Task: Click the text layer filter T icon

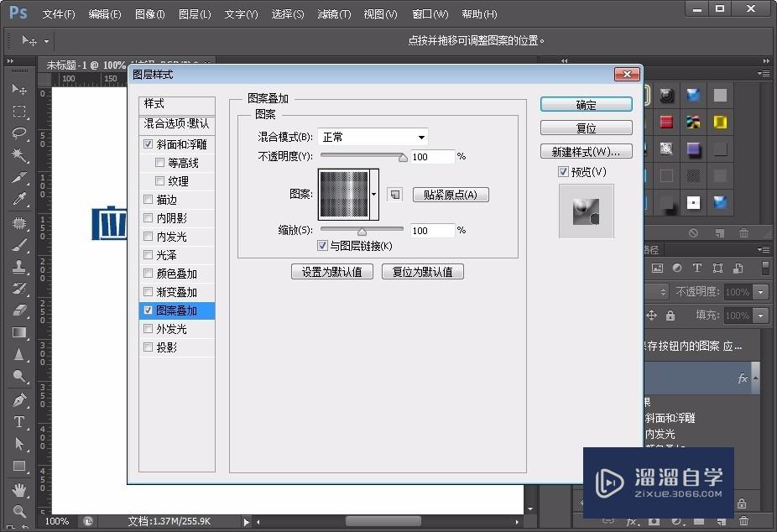Action: point(696,268)
